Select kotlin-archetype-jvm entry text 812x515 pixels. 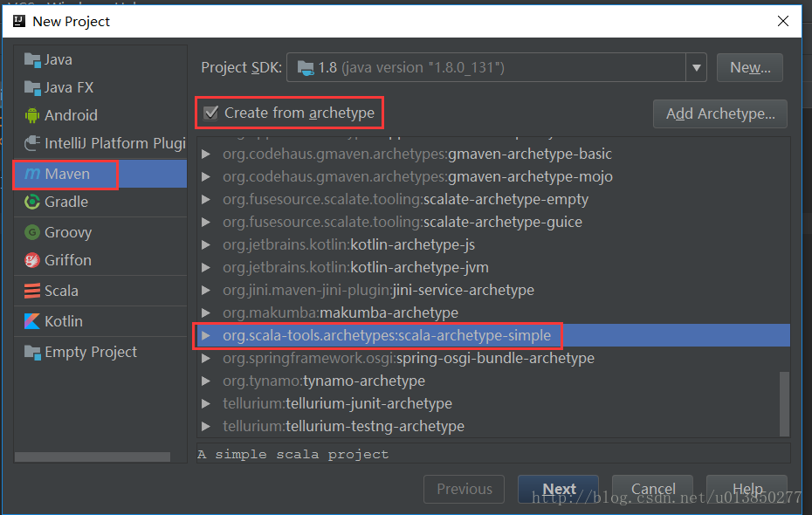click(355, 268)
